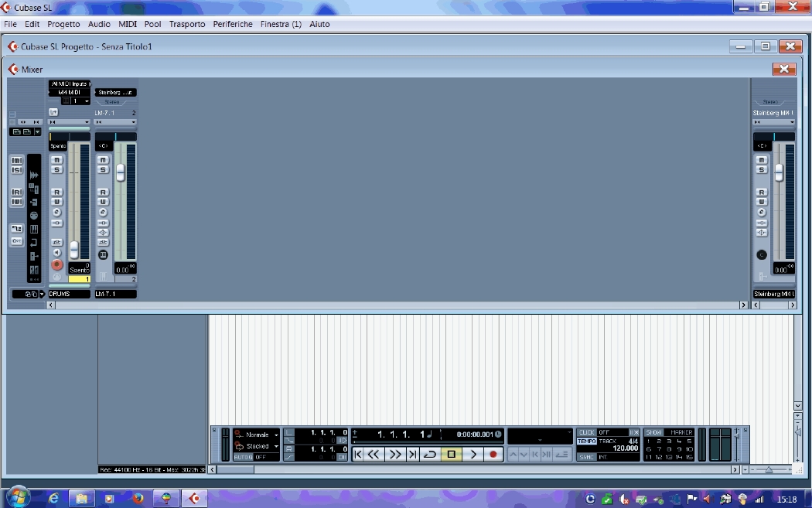Viewport: 812px width, 508px height.
Task: Go to project start in transport
Action: [x=358, y=454]
